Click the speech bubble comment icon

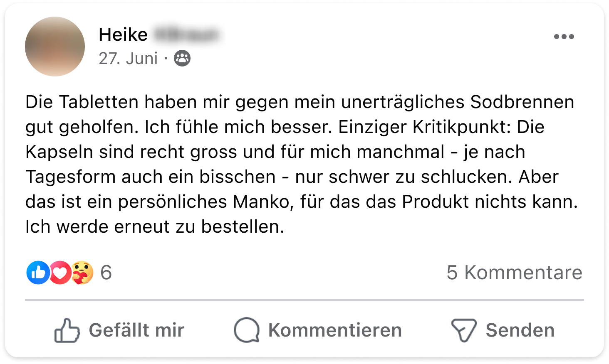(x=247, y=330)
